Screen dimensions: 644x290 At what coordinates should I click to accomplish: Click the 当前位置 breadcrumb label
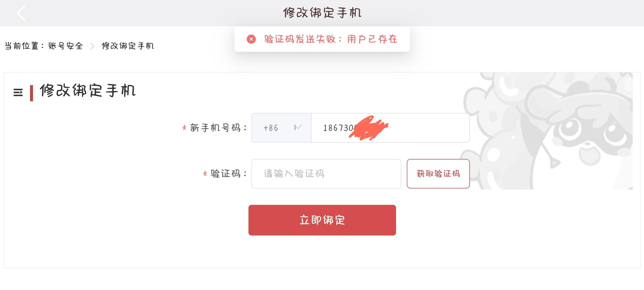click(22, 46)
